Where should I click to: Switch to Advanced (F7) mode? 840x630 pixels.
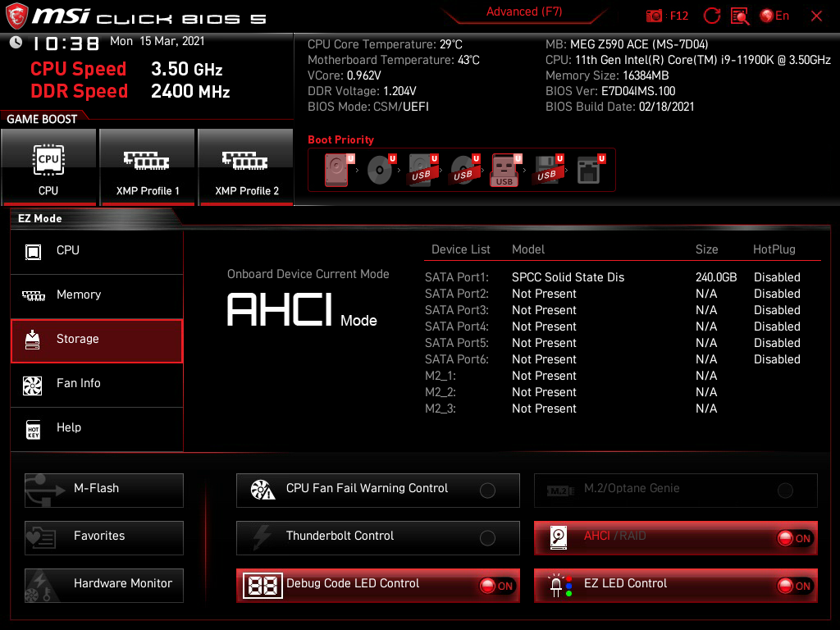pyautogui.click(x=524, y=11)
